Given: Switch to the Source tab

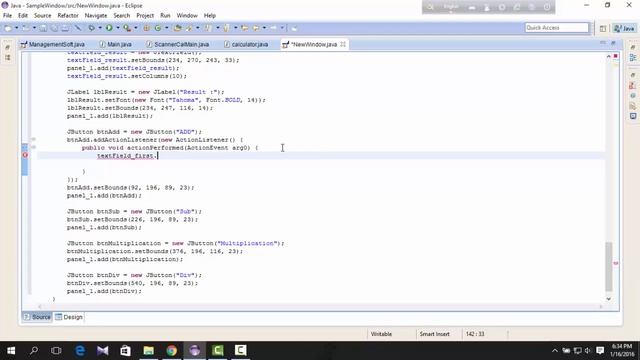Looking at the screenshot, I should (37, 317).
